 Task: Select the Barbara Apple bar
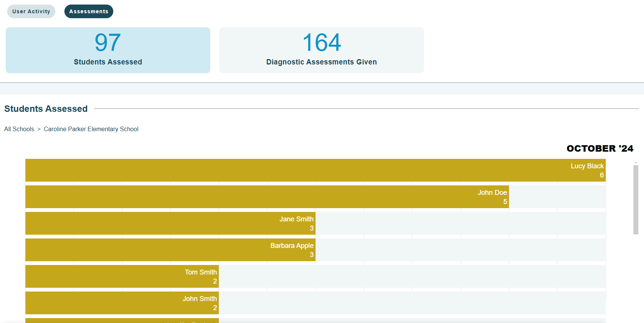(x=170, y=250)
